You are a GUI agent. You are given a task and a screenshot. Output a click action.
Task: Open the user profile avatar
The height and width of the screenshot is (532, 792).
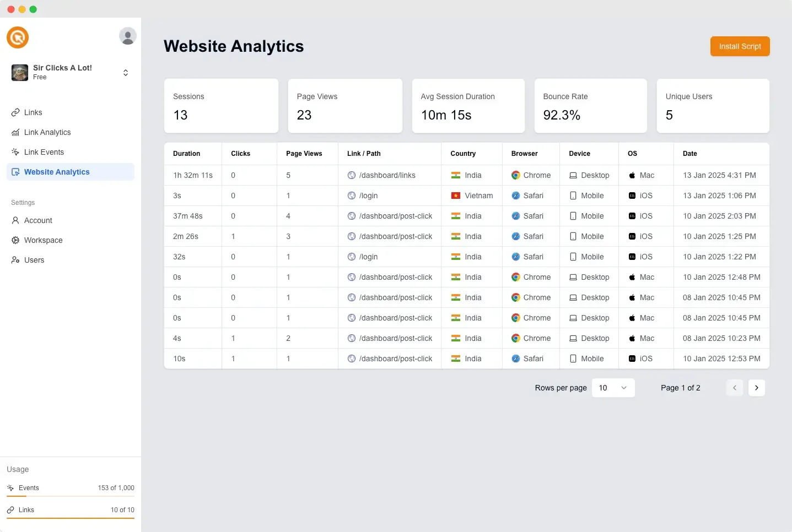[128, 36]
